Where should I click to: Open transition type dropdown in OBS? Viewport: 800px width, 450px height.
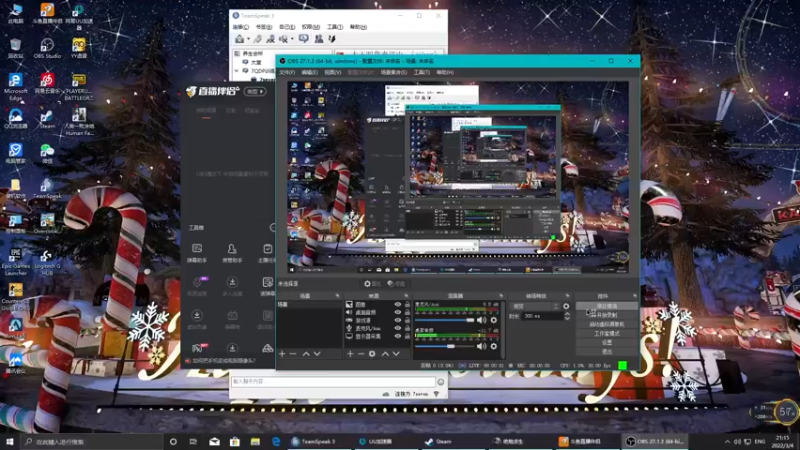[x=535, y=306]
